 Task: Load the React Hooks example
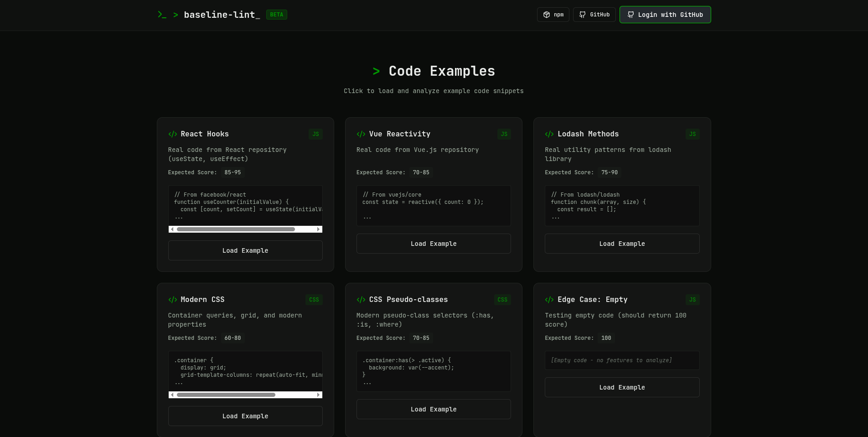coord(245,250)
